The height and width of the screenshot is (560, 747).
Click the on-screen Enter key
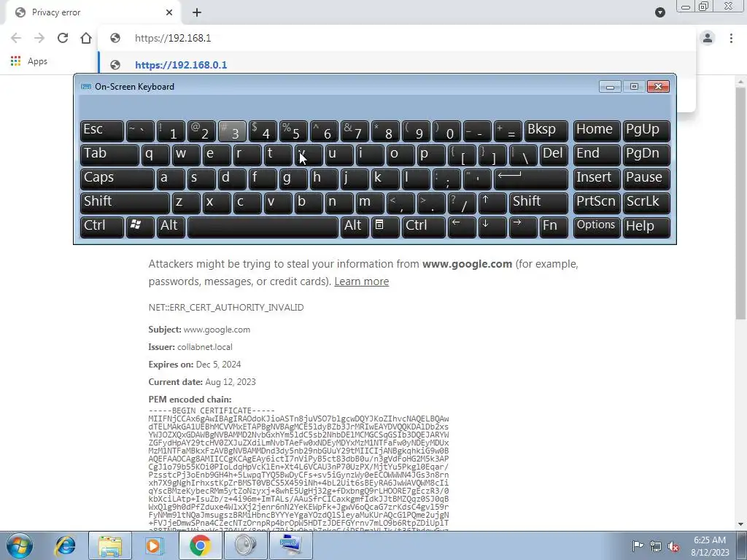[x=531, y=179]
